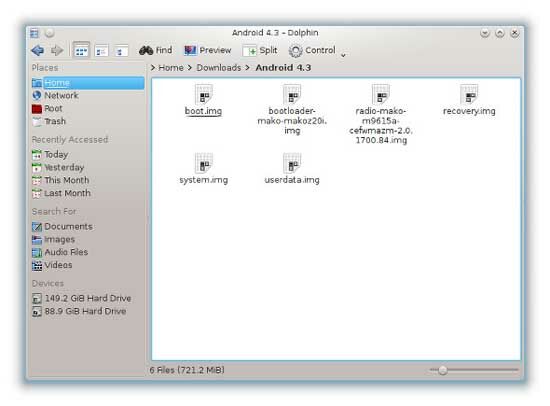
Task: Click the Home breadcrumb
Action: [171, 68]
